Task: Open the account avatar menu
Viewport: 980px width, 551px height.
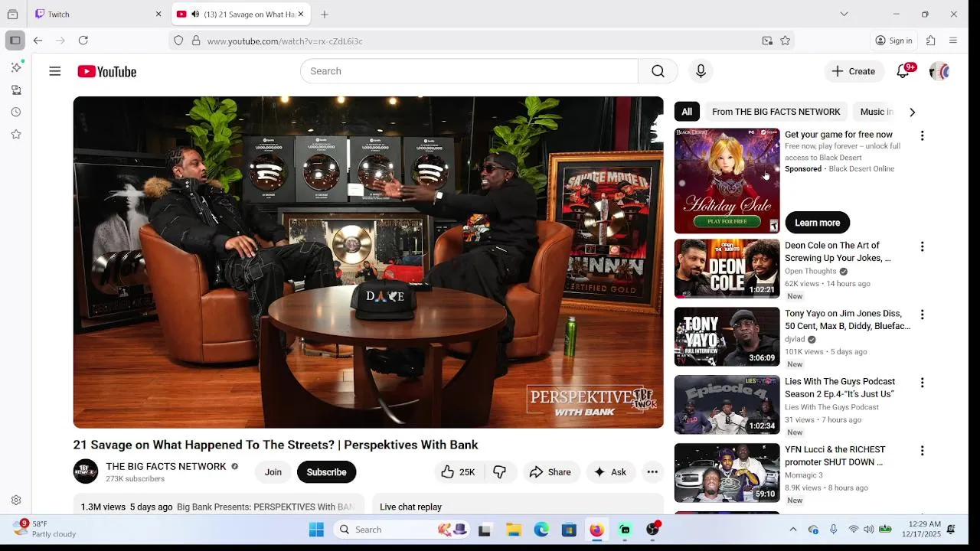Action: coord(939,71)
